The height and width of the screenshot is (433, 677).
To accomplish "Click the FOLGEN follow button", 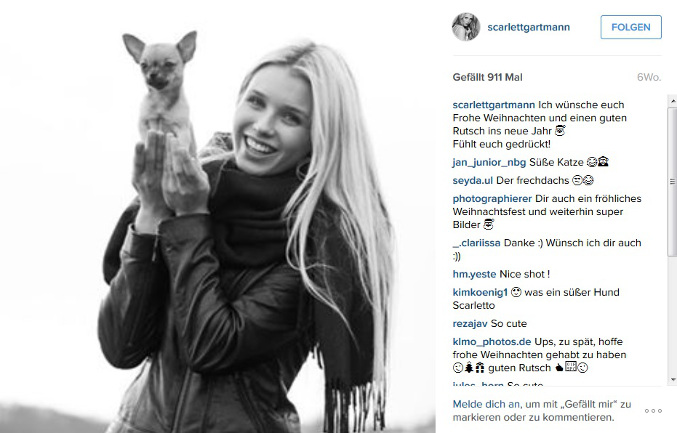I will pyautogui.click(x=631, y=27).
